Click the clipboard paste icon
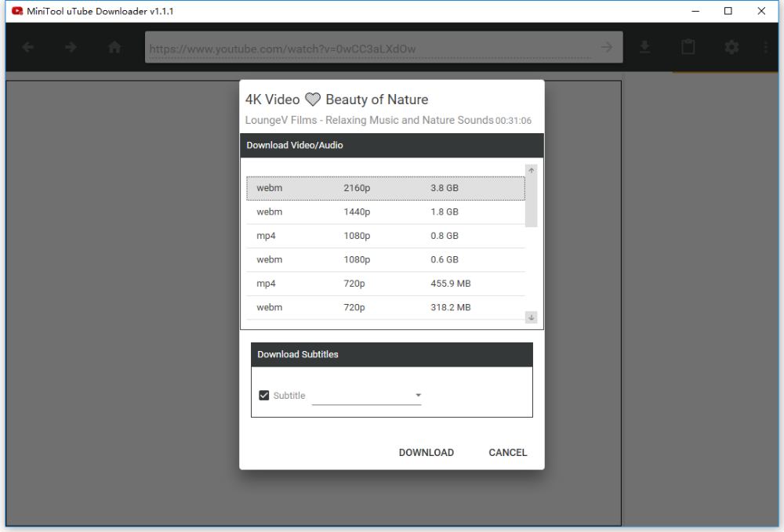784x532 pixels. [x=688, y=47]
